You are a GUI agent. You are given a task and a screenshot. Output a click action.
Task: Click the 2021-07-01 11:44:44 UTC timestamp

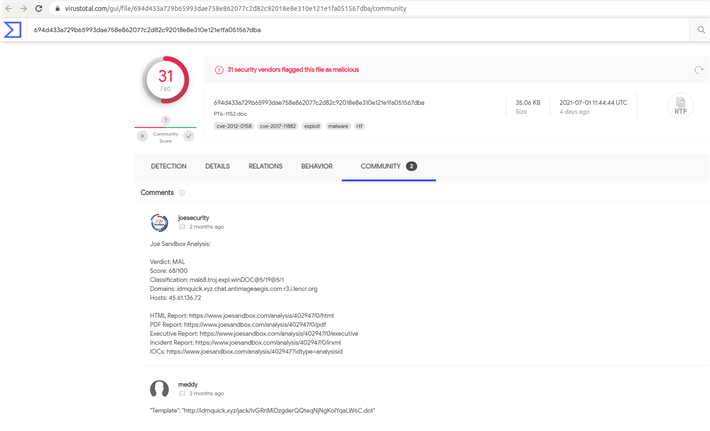[x=593, y=103]
